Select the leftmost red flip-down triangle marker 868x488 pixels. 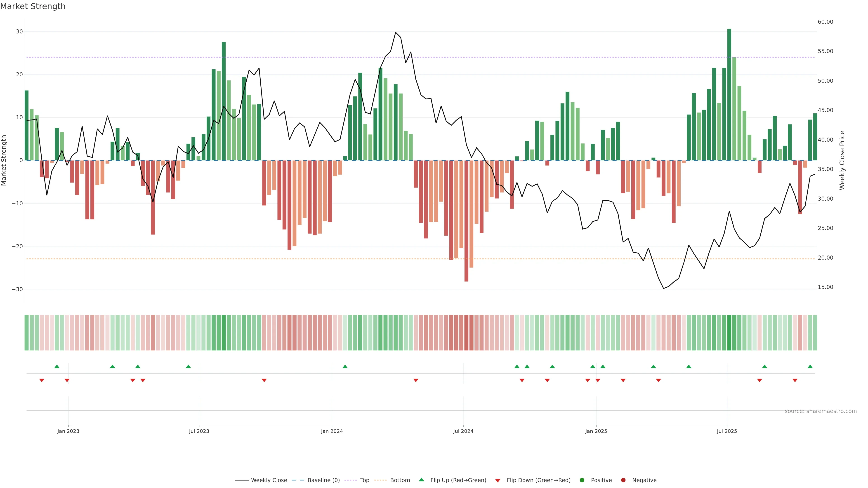[x=42, y=380]
